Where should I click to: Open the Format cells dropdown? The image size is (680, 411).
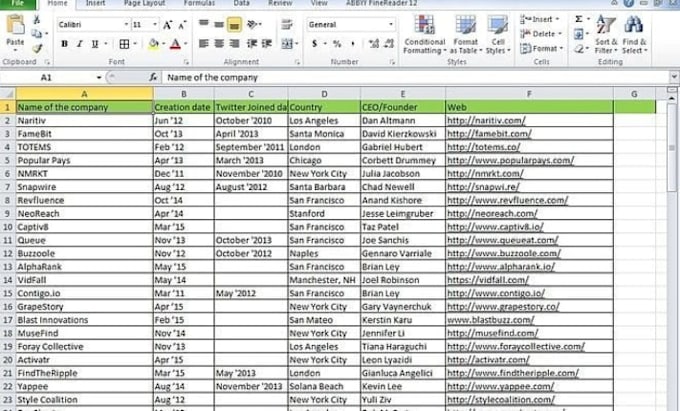pos(542,49)
